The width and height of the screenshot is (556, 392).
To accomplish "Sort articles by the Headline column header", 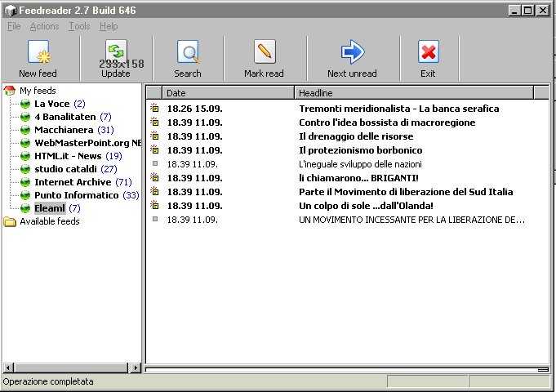I will pyautogui.click(x=413, y=93).
